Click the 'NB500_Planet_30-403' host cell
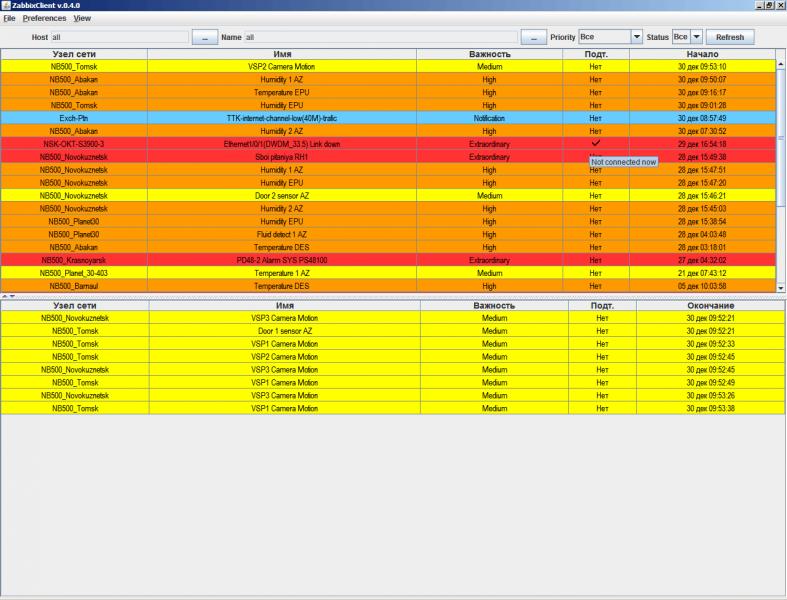This screenshot has width=787, height=600. point(74,273)
